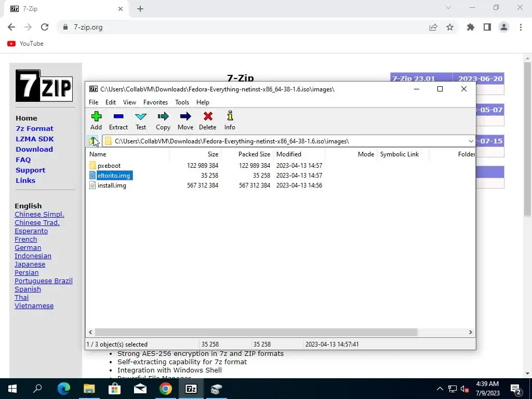This screenshot has width=532, height=399.
Task: Reload the Chrome page
Action: point(45,27)
